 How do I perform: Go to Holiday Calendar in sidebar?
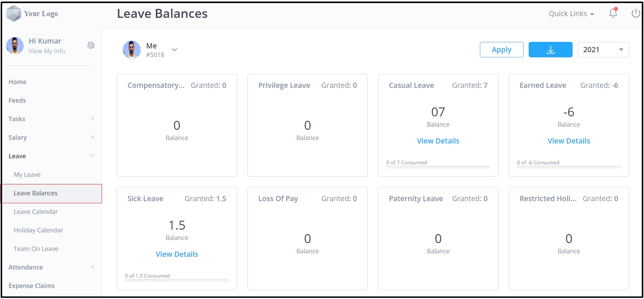(x=38, y=230)
